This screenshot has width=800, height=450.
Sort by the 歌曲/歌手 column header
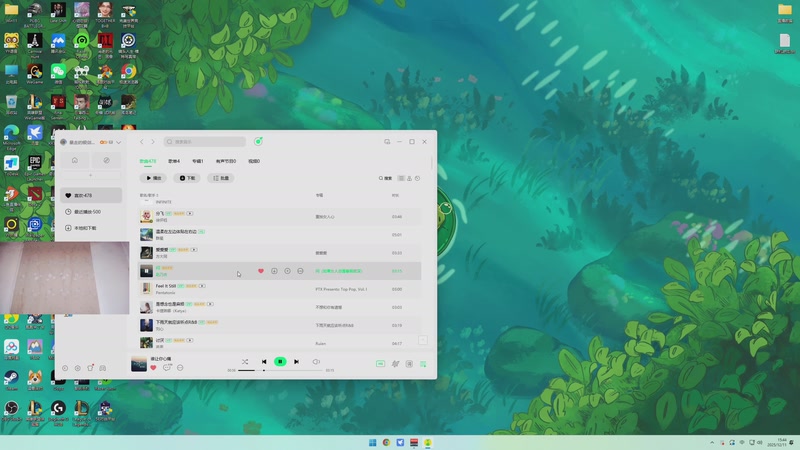click(x=149, y=195)
